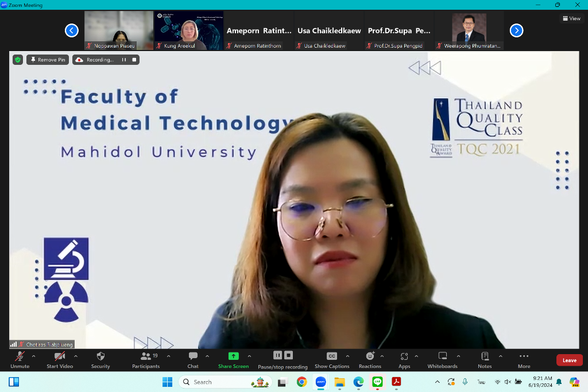Expand the caret beside Apps
The width and height of the screenshot is (588, 392).
pyautogui.click(x=416, y=356)
